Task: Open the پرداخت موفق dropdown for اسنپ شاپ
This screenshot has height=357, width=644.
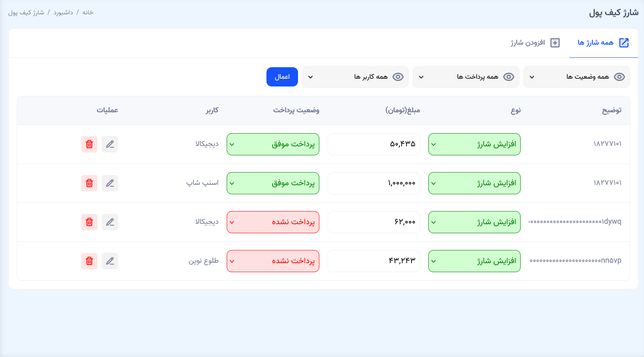Action: (x=273, y=183)
